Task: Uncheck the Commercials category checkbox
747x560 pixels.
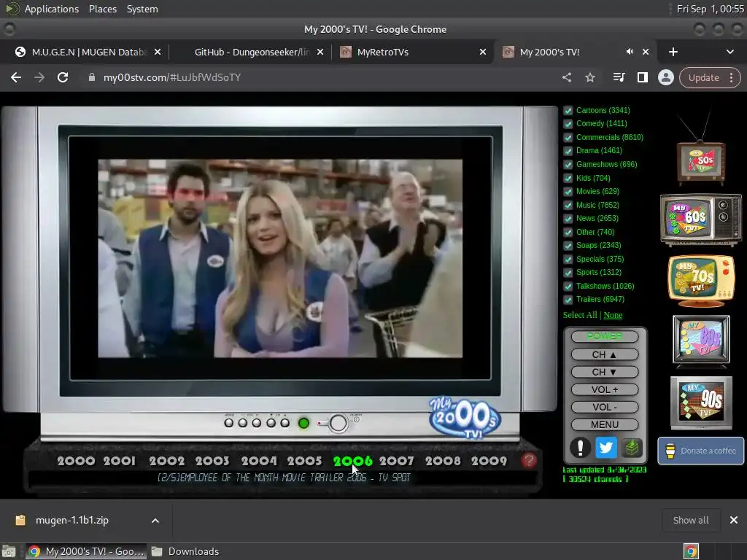Action: point(568,138)
